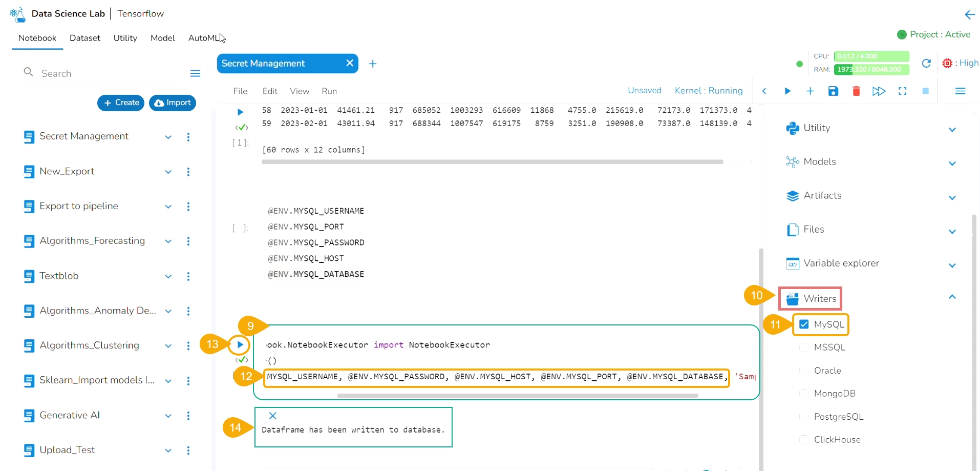Image resolution: width=980 pixels, height=471 pixels.
Task: Refresh the resource usage stats
Action: 926,63
